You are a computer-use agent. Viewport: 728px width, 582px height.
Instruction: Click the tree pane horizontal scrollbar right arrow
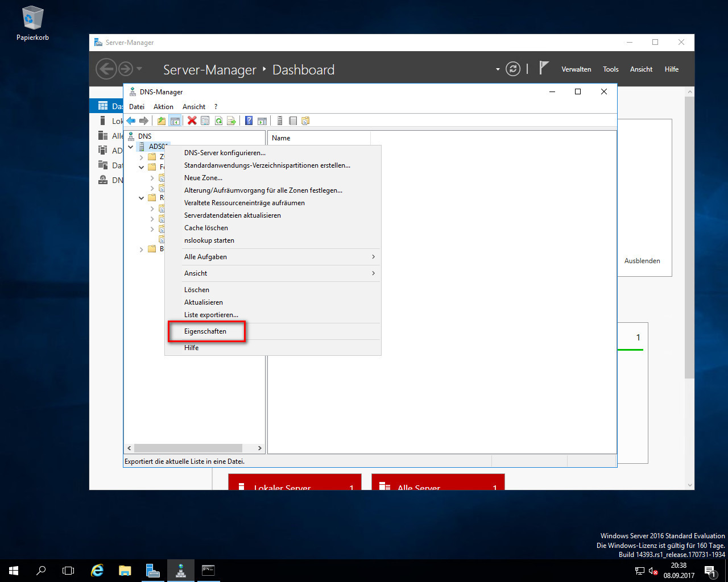point(260,448)
